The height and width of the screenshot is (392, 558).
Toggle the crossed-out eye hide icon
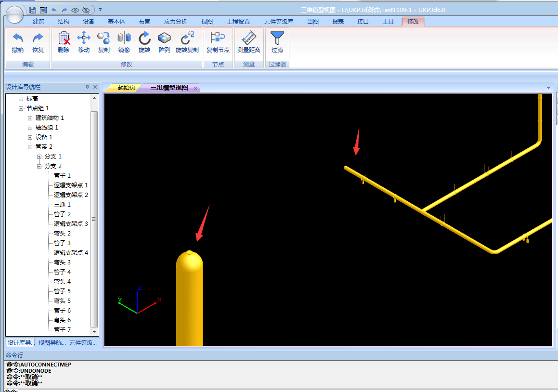pyautogui.click(x=86, y=10)
